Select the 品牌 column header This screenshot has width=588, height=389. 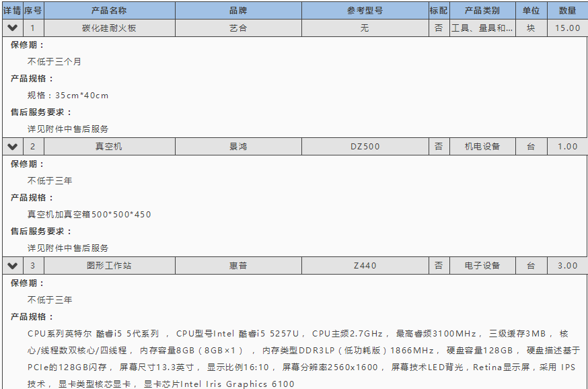238,11
